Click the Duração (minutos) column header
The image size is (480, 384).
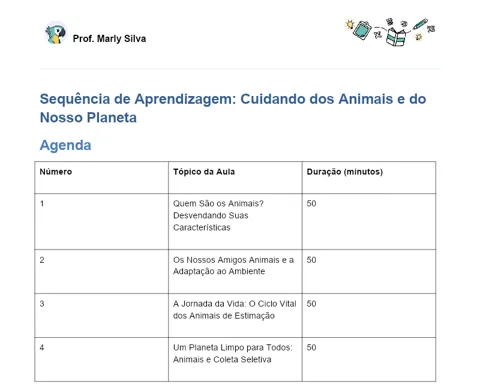[369, 178]
